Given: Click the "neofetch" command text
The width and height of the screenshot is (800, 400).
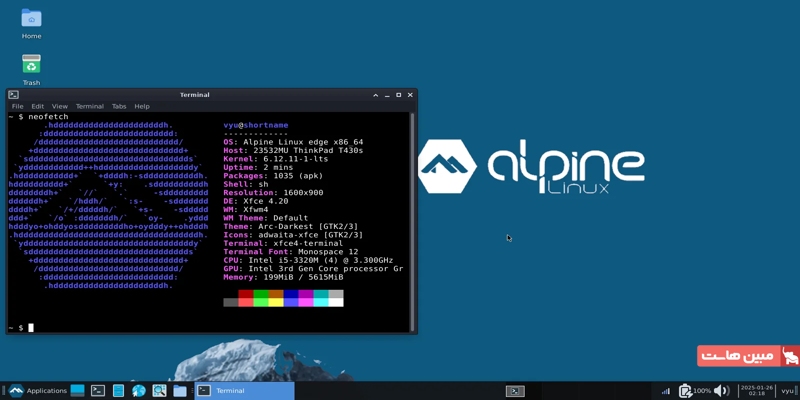Looking at the screenshot, I should 48,117.
